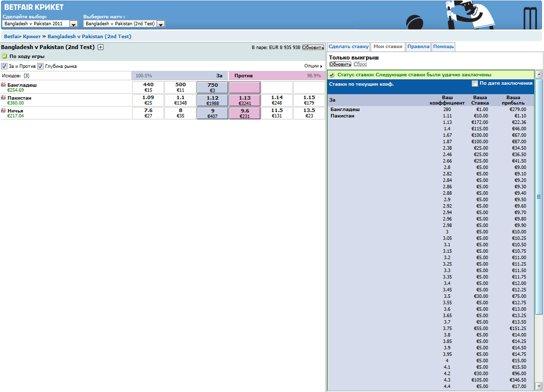Click Ваш коэффициент column header
Viewport: 544px width, 392px height.
tap(447, 100)
